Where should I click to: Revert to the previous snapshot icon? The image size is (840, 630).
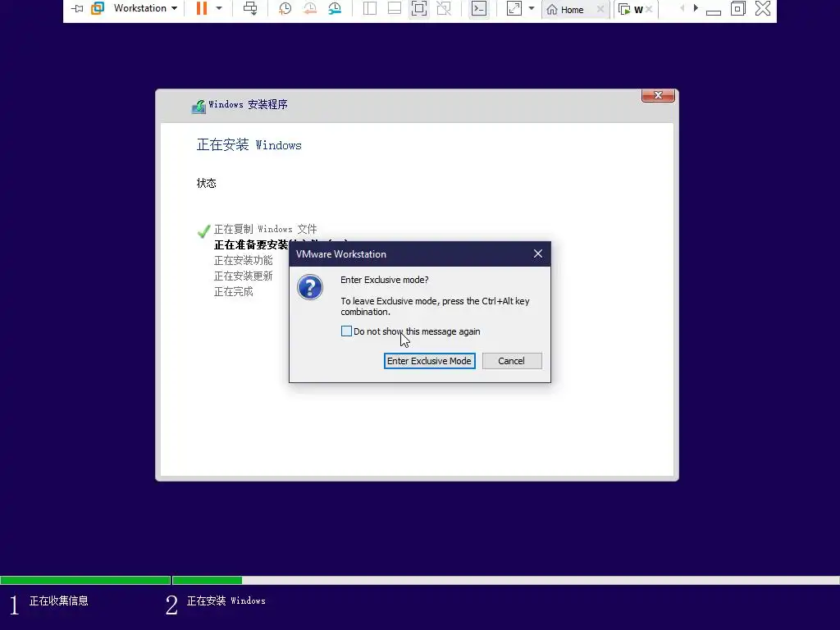click(309, 8)
